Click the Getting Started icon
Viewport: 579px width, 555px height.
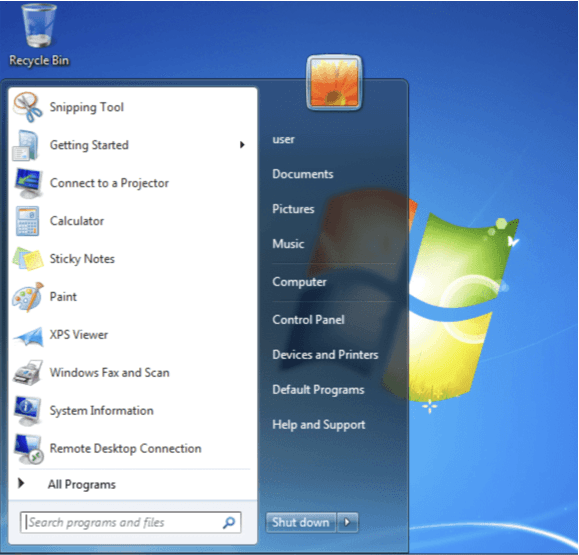(26, 145)
